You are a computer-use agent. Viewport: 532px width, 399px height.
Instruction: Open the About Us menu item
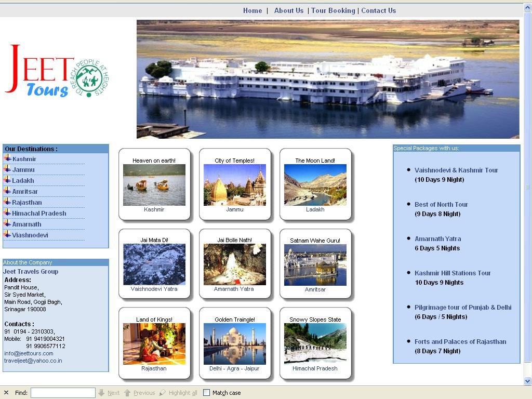pos(288,10)
